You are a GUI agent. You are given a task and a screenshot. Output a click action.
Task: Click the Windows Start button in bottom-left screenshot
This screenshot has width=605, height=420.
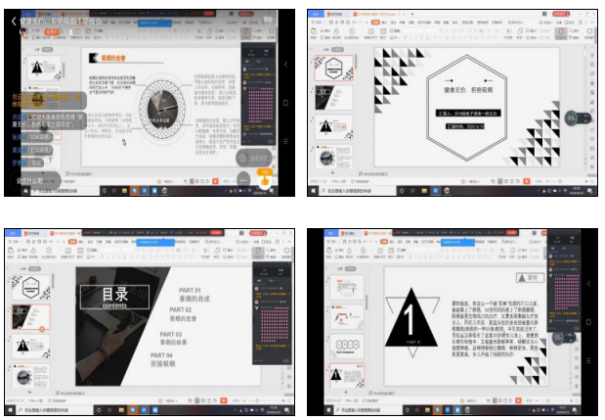coord(9,410)
